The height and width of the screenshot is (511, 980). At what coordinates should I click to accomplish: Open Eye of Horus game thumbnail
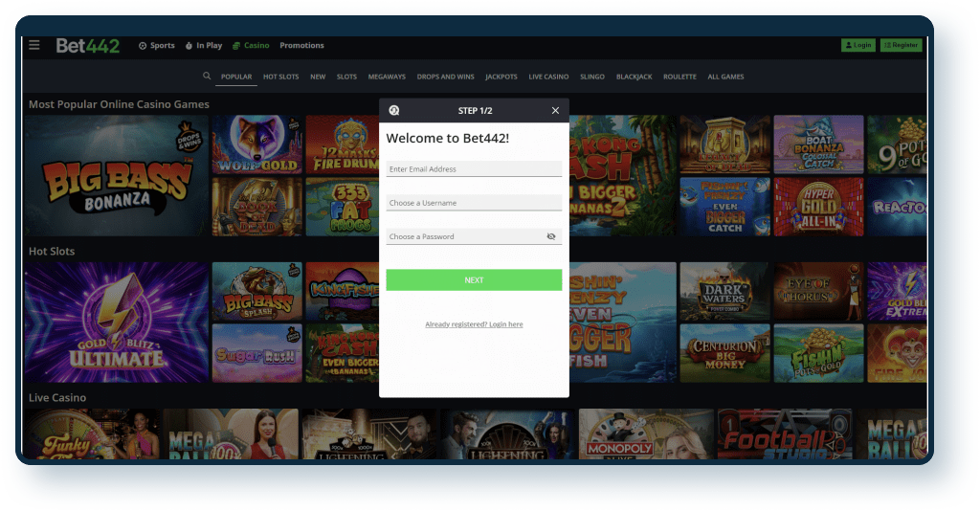[819, 291]
